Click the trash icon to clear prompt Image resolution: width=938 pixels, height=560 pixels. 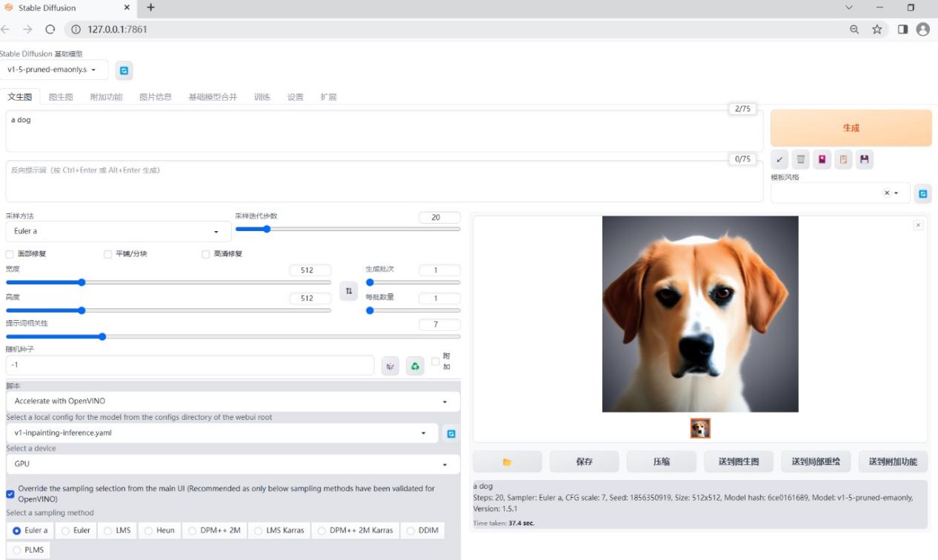[x=801, y=159]
